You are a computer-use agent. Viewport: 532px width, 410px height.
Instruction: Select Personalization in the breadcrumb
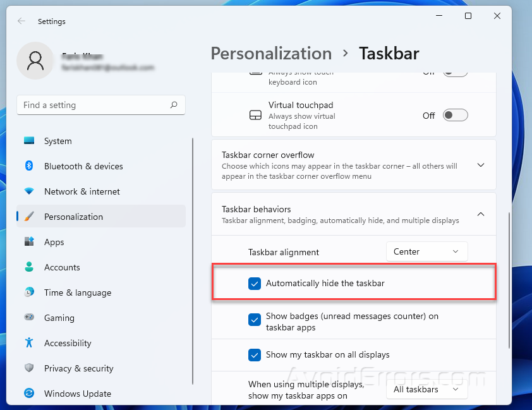point(271,54)
